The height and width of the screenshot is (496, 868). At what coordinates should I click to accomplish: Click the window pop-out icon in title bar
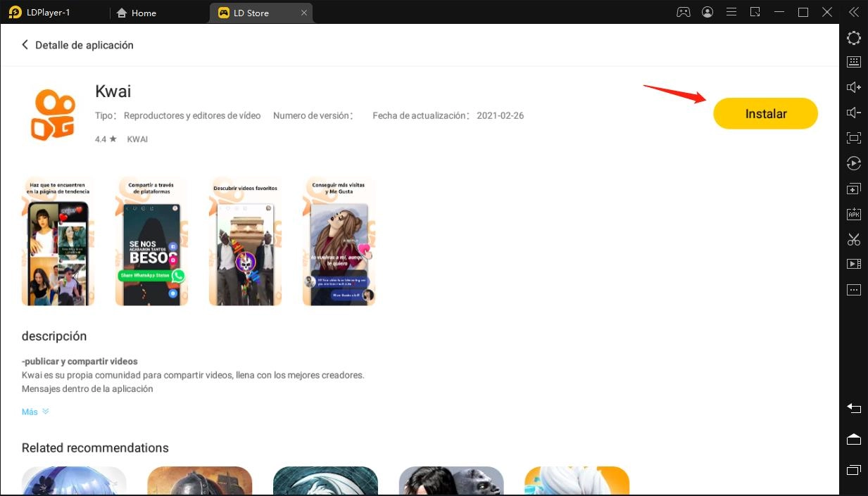tap(755, 12)
